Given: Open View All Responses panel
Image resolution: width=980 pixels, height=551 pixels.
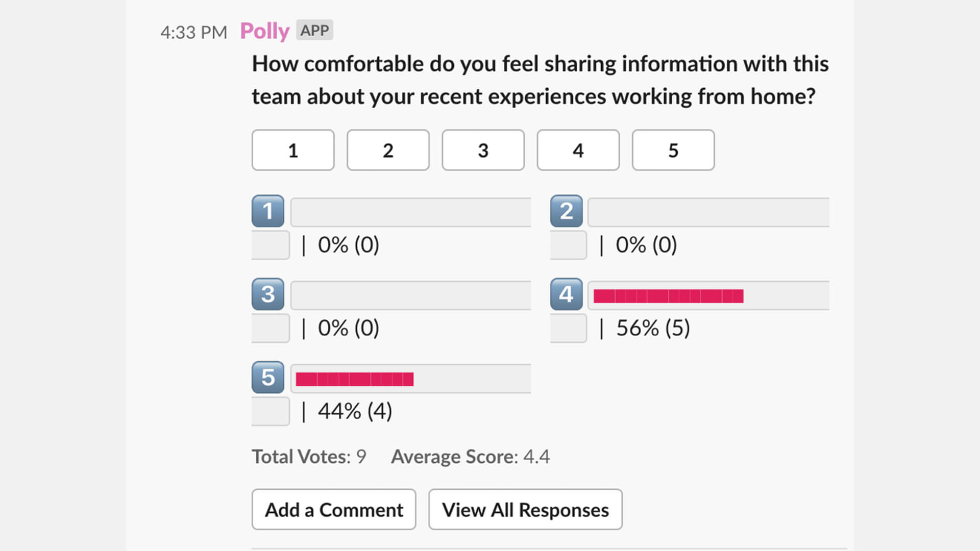Looking at the screenshot, I should pyautogui.click(x=525, y=509).
